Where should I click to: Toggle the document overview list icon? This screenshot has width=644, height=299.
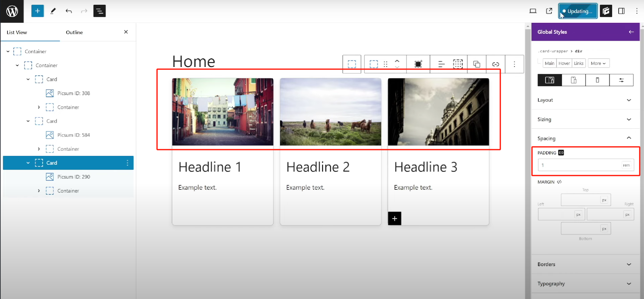click(x=99, y=11)
